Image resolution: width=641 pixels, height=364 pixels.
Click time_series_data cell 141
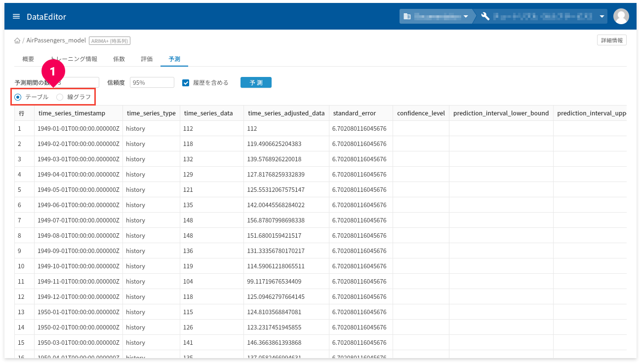click(212, 343)
